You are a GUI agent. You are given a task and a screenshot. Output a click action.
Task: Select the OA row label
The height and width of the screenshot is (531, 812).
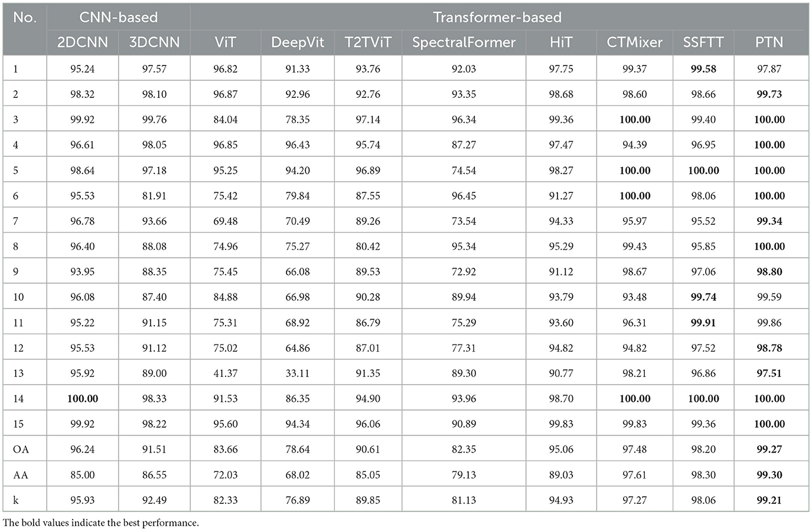[21, 450]
